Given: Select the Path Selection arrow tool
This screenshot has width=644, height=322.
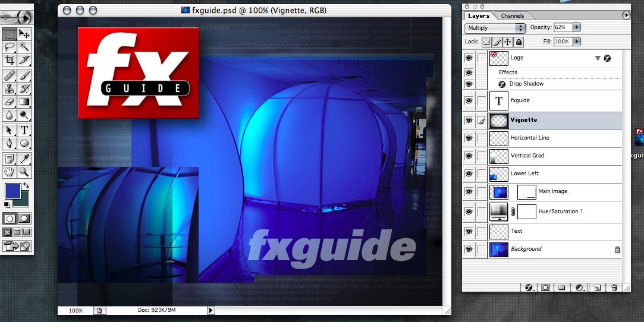Looking at the screenshot, I should pyautogui.click(x=10, y=131).
